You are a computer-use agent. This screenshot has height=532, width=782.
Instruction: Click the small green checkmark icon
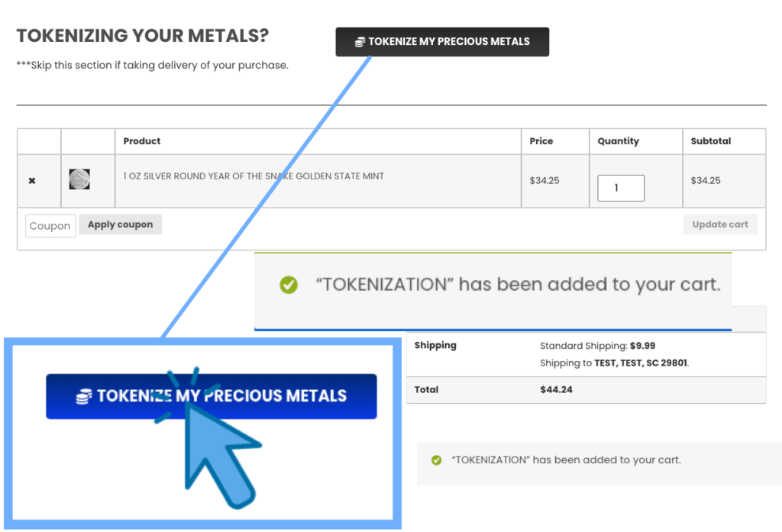pos(436,459)
